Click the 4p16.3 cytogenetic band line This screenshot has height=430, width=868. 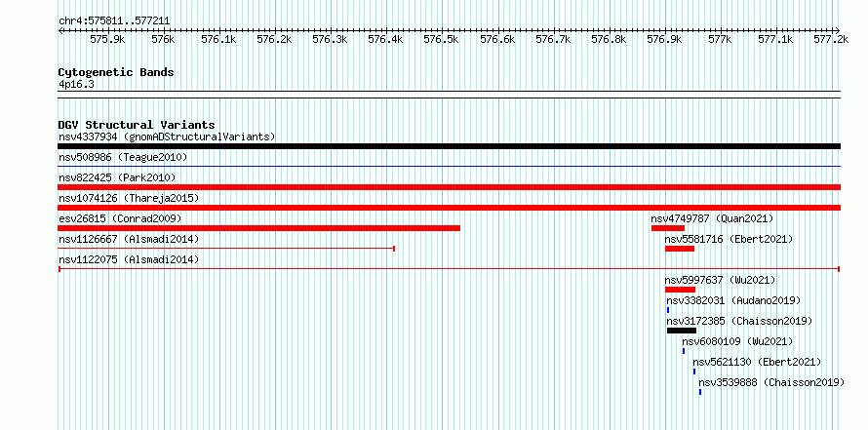[449, 95]
